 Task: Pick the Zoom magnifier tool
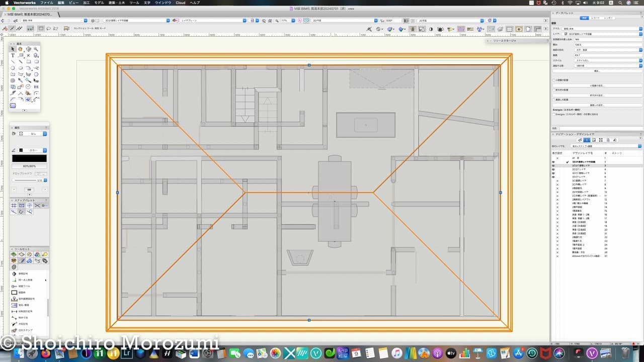point(36,49)
